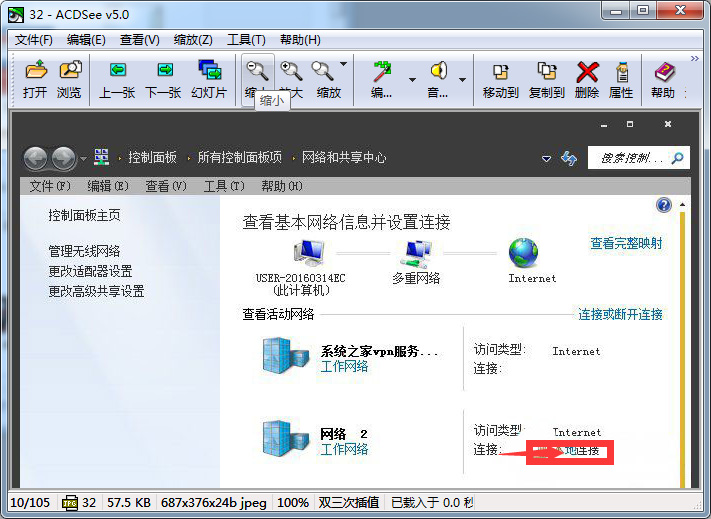
Task: Close the ACDSee window
Action: [681, 10]
